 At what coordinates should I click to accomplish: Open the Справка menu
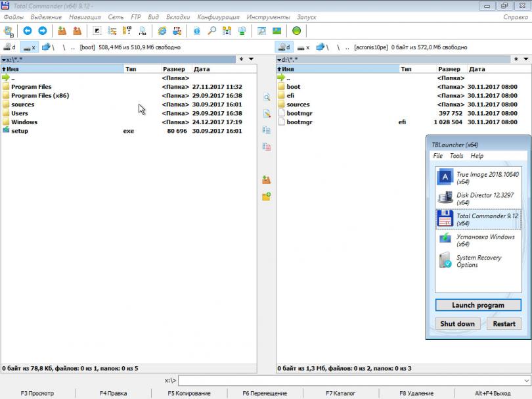tap(516, 17)
